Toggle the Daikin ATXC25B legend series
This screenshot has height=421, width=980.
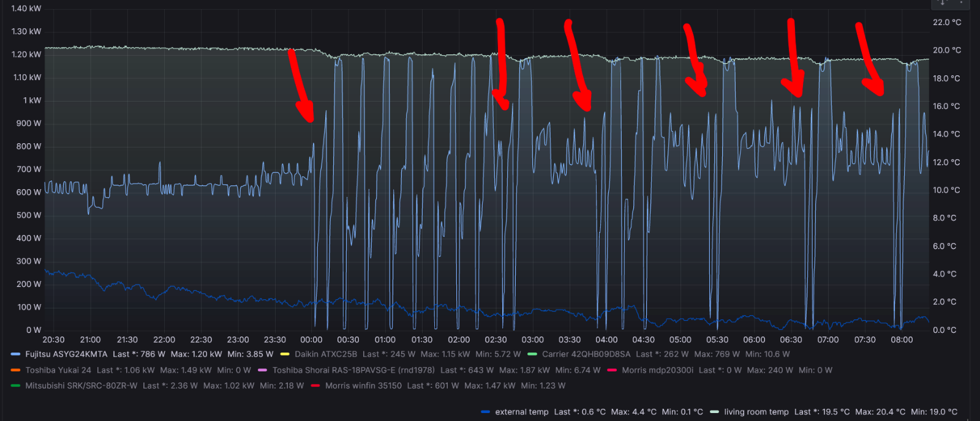(x=326, y=354)
